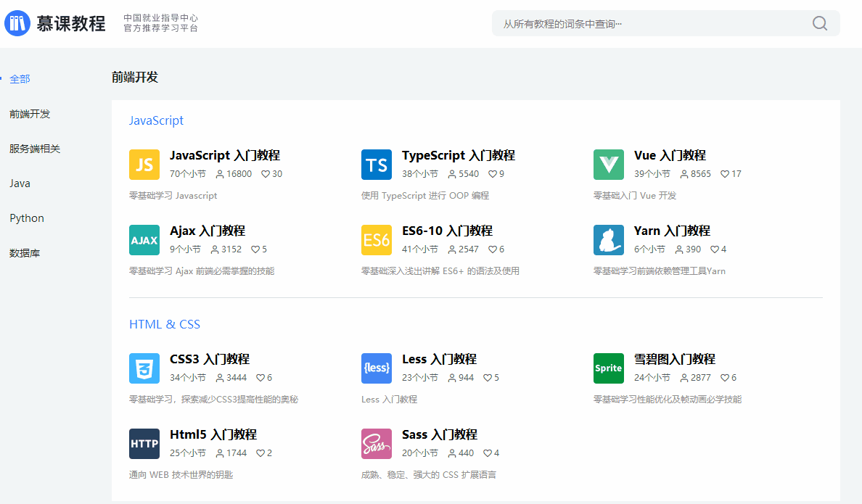Click the description 零基础入门 Vue 开发
This screenshot has width=862, height=504.
point(635,196)
